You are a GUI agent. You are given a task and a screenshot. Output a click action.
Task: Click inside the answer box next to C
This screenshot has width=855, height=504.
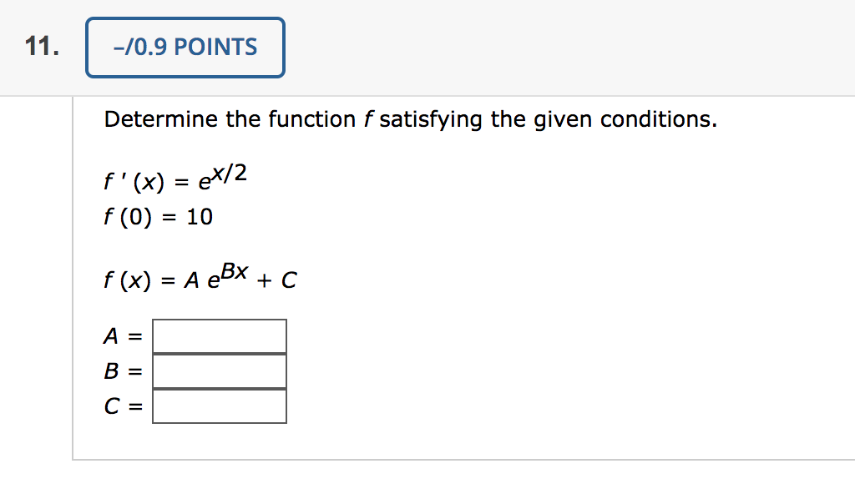coord(219,405)
